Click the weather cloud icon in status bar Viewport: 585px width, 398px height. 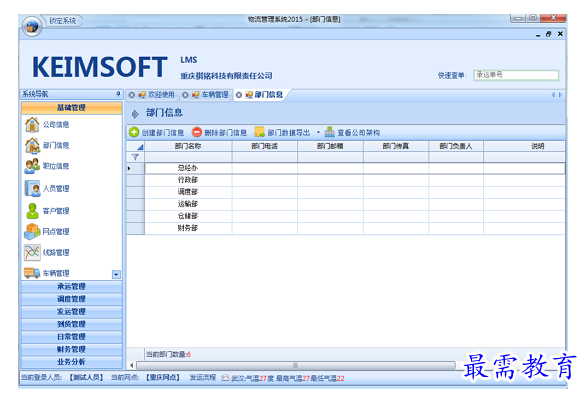(225, 378)
